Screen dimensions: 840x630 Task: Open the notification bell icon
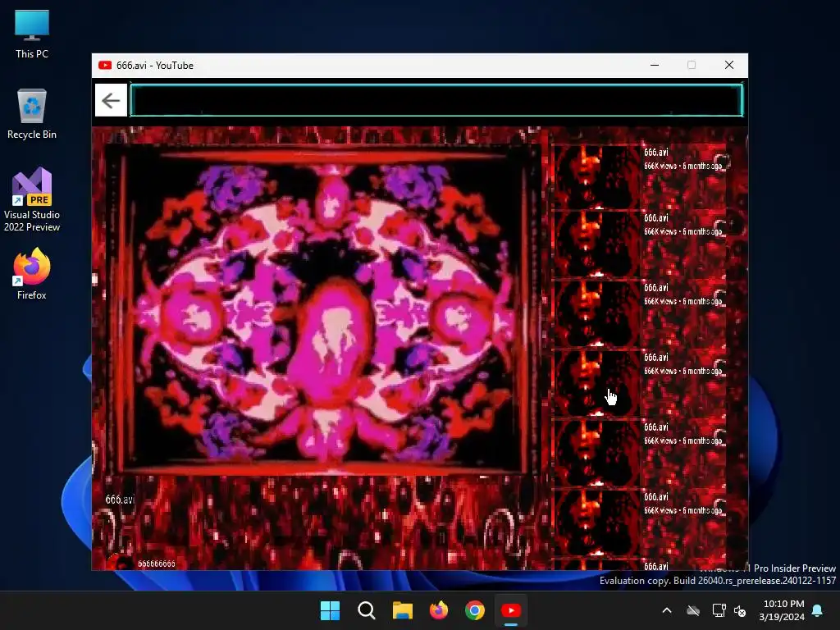tap(818, 610)
